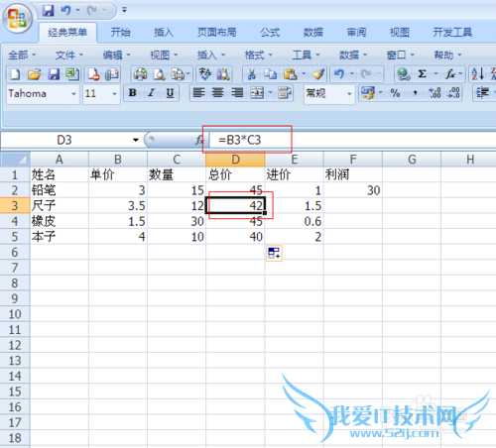Viewport: 496px width, 448px height.
Task: Paste from the clipboard
Action: pyautogui.click(x=290, y=74)
